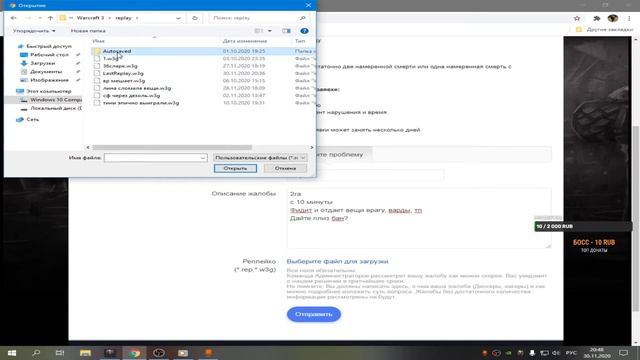Open the Пользовательские файлы type dropdown

tap(260, 158)
